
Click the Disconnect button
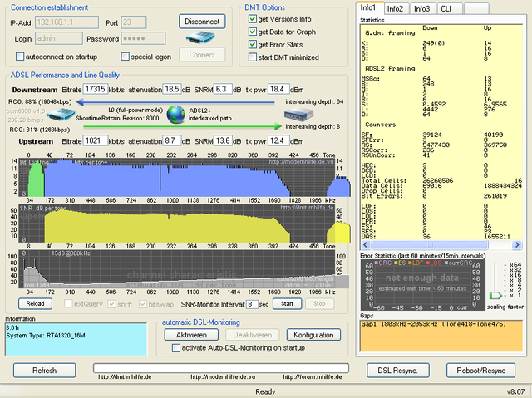[202, 22]
